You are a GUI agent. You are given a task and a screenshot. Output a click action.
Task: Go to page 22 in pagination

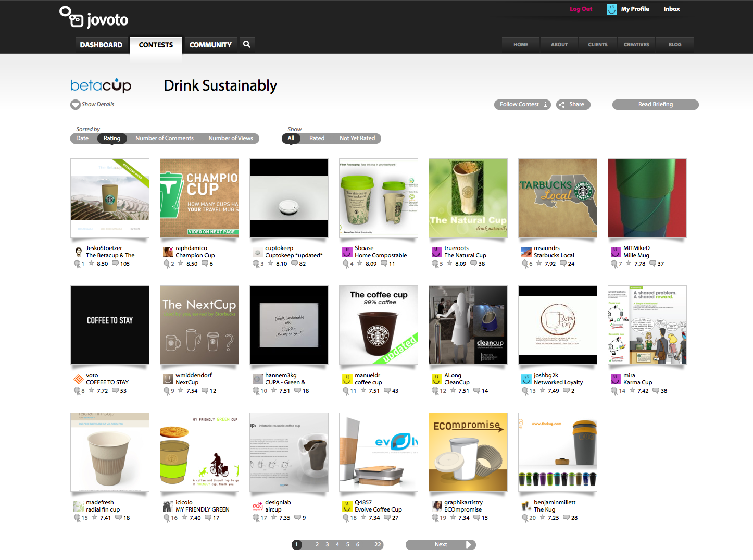point(378,545)
